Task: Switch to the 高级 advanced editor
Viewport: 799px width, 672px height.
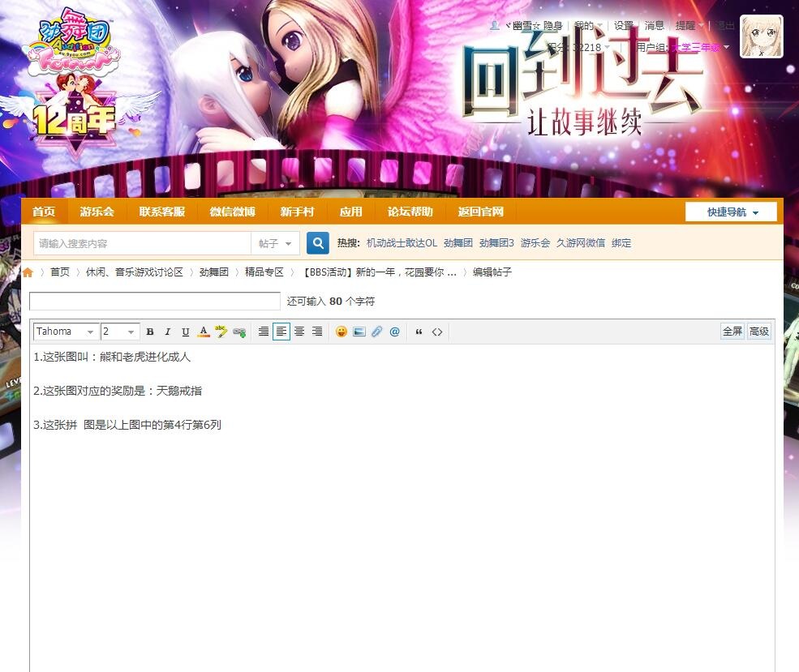Action: pyautogui.click(x=758, y=332)
